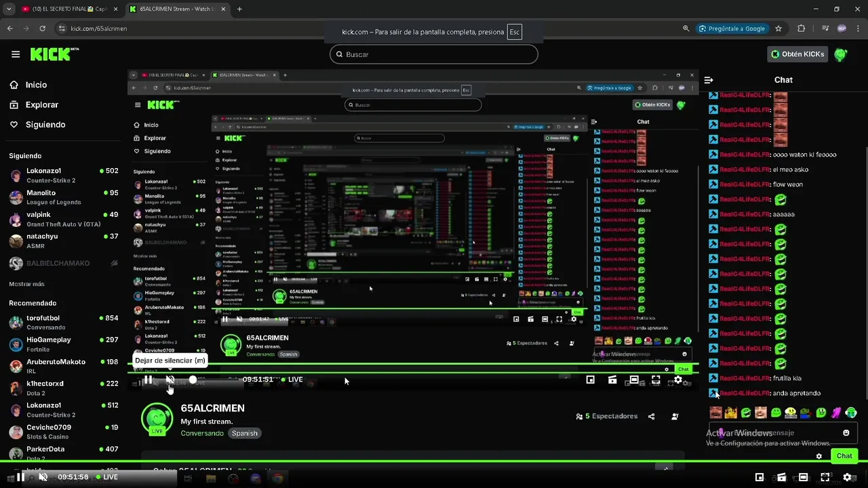Screen dimensions: 868x488
Task: Click mini player icon right of 09:51:51 LIVE
Action: click(590, 380)
